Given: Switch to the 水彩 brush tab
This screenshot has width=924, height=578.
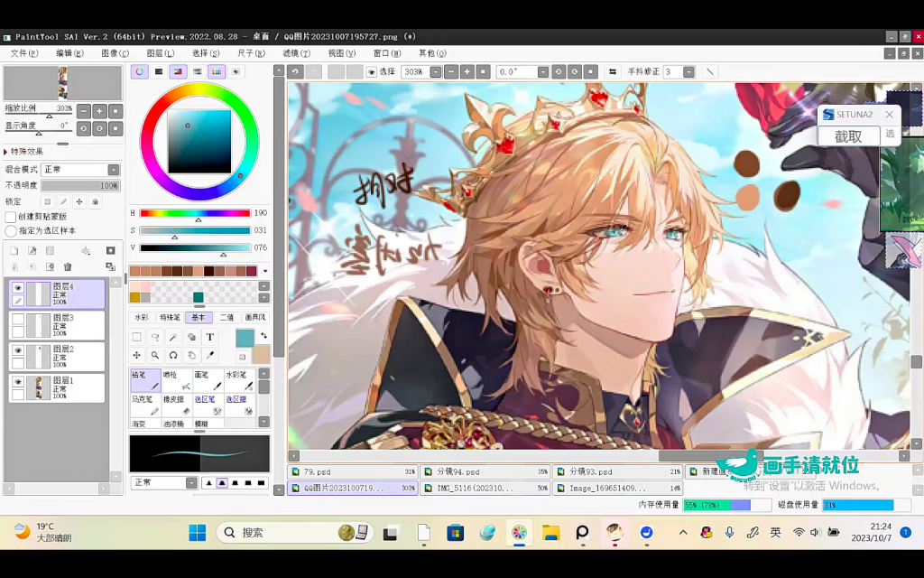Looking at the screenshot, I should coord(142,317).
